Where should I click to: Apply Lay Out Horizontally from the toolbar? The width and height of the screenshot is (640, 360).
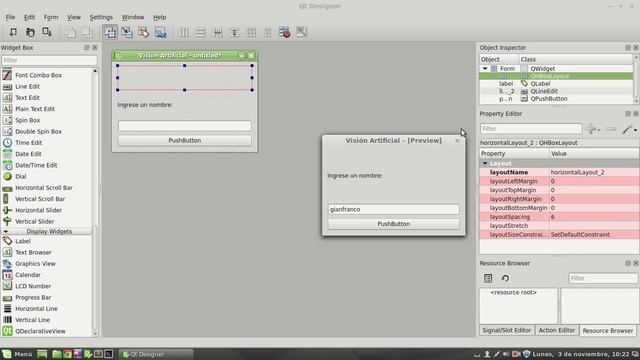click(x=184, y=32)
